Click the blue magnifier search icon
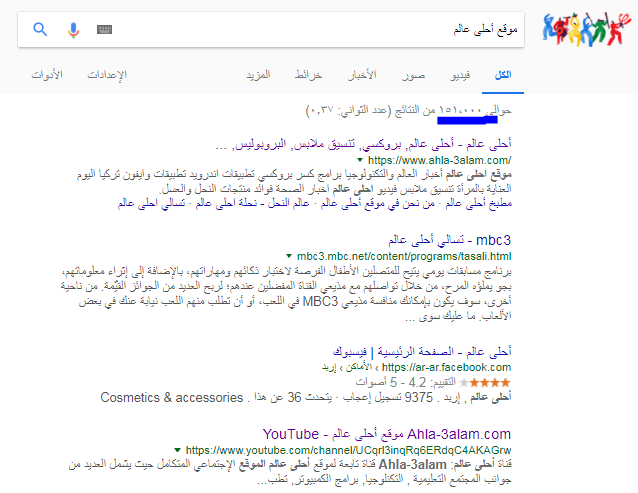Image resolution: width=638 pixels, height=493 pixels. (40, 29)
